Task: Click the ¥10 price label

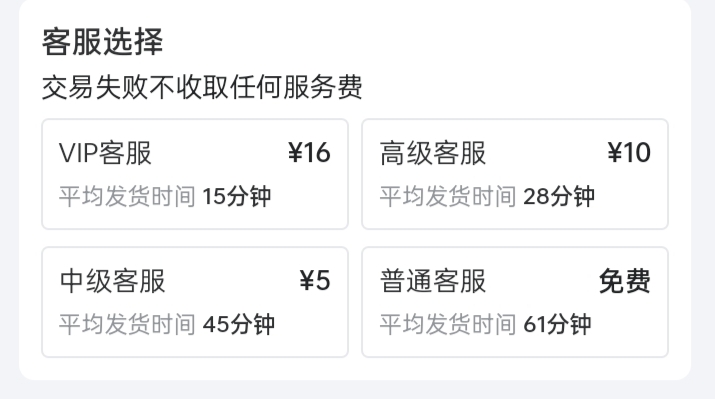Action: [x=629, y=153]
